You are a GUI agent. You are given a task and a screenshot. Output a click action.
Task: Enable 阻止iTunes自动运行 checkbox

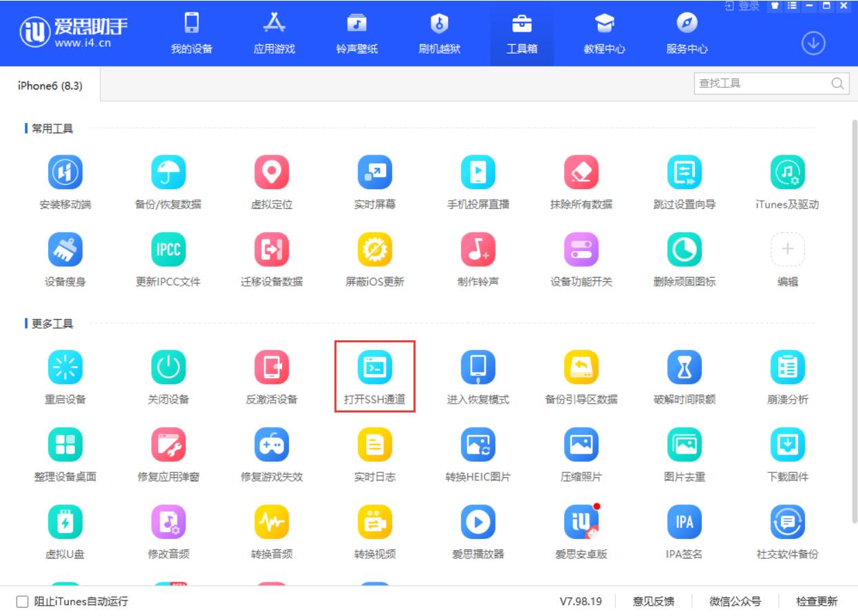point(23,602)
